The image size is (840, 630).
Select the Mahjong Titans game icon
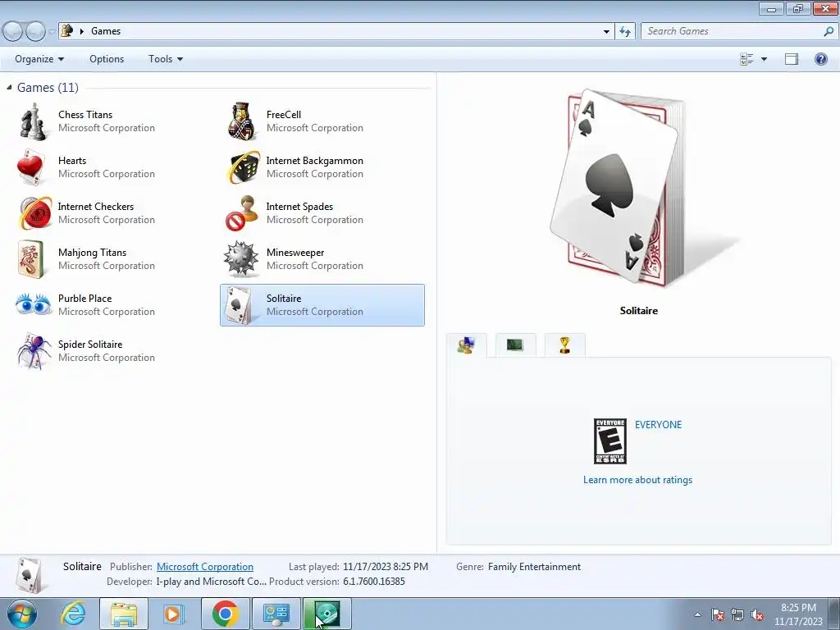pyautogui.click(x=31, y=259)
